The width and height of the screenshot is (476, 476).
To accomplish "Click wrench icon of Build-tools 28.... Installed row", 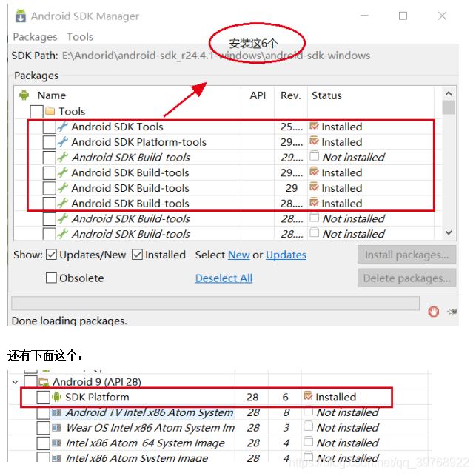I will [63, 203].
